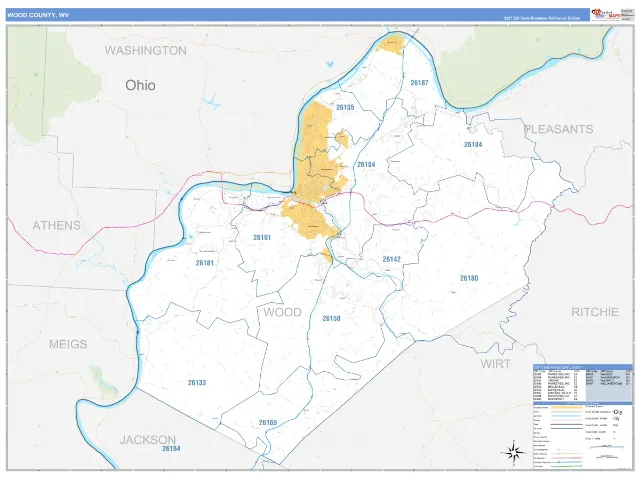Click ZIP code label 26142
This screenshot has width=640, height=480.
391,259
